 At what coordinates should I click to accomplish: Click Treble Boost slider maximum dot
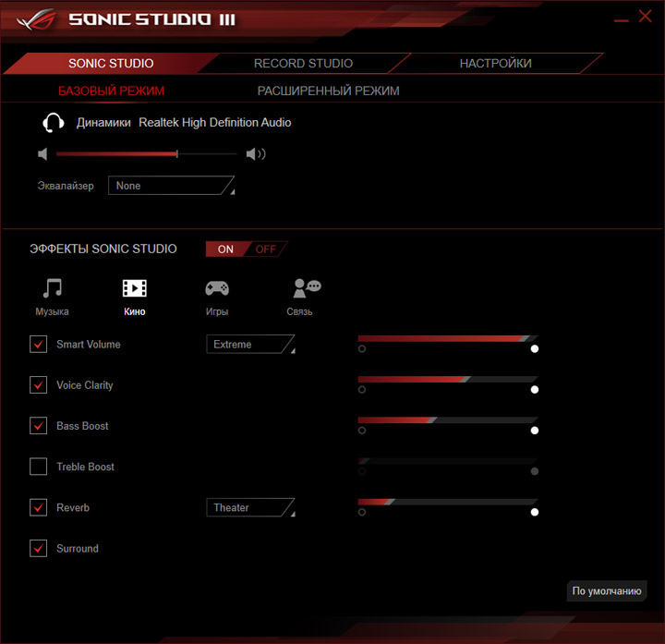535,471
